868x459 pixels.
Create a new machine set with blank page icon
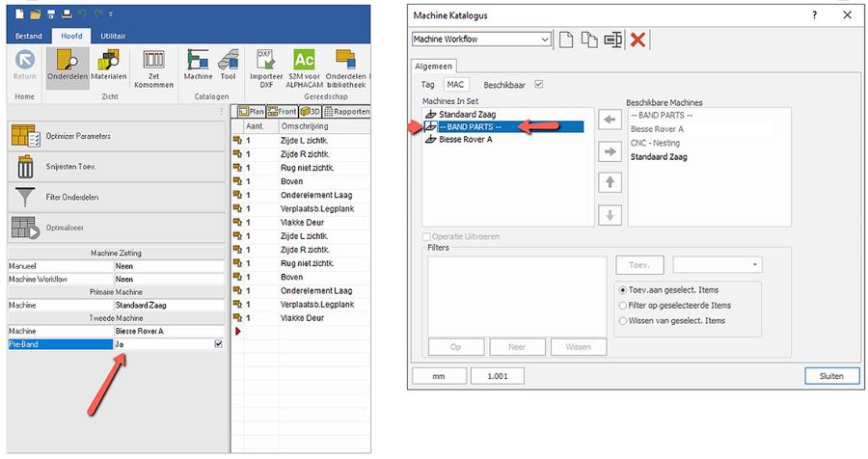(x=566, y=40)
